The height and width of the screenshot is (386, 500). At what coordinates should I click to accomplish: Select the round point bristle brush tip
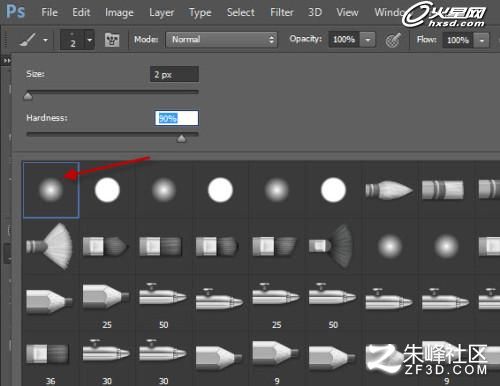point(389,190)
